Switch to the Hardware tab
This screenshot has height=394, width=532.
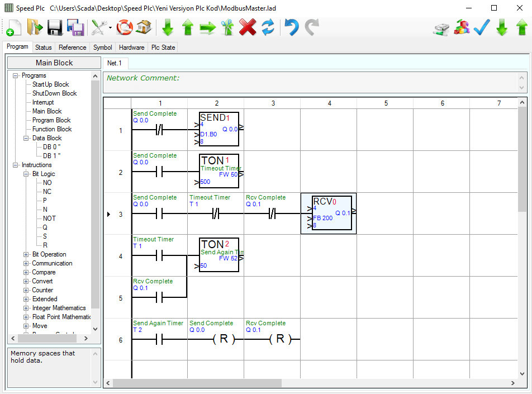pos(132,48)
